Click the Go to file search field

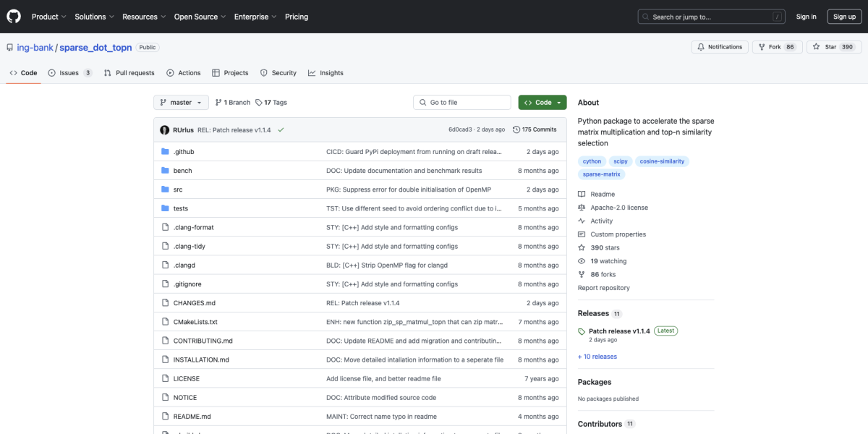[x=464, y=103]
